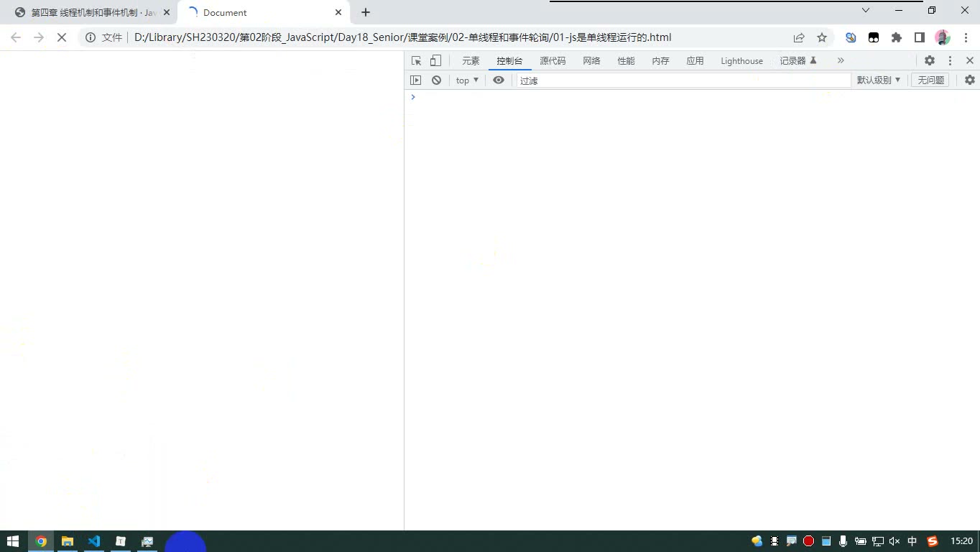Open the Lighthouse tab
Image resolution: width=980 pixels, height=552 pixels.
[x=741, y=61]
